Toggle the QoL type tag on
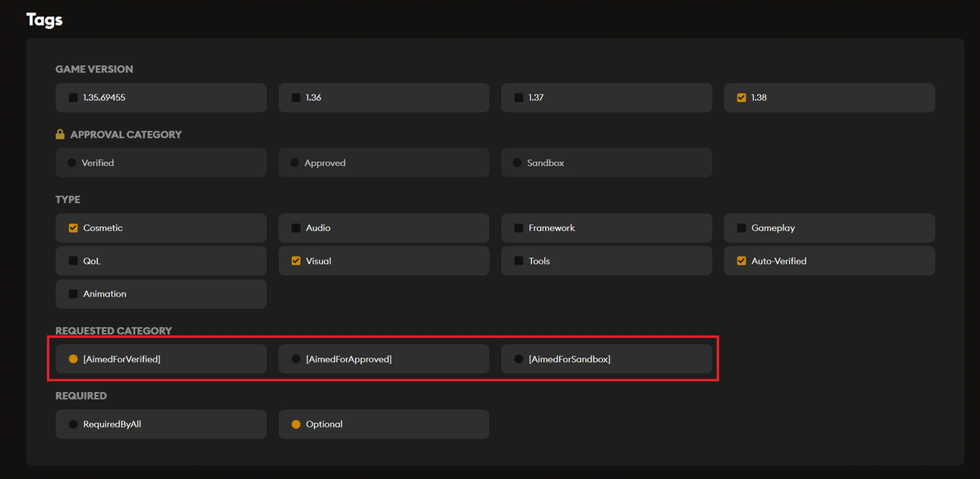Image resolution: width=980 pixels, height=479 pixels. (73, 261)
